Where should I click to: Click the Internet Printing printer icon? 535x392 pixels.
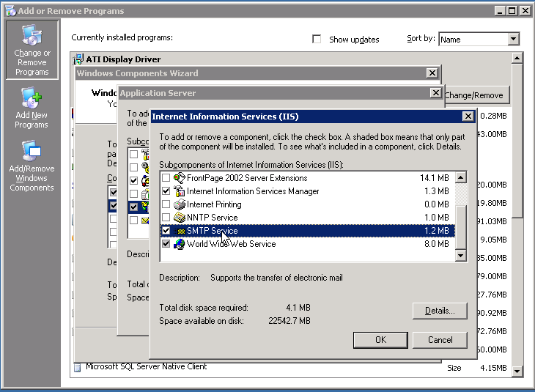[179, 204]
